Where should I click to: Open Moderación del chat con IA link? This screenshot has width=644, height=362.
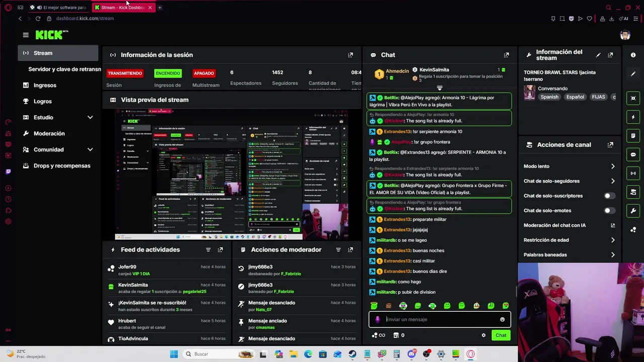point(569,225)
